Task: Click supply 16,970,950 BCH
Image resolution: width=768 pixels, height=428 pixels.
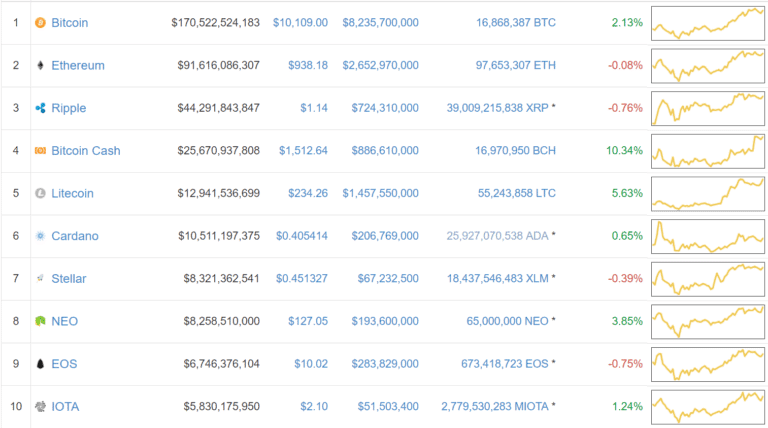Action: [515, 150]
